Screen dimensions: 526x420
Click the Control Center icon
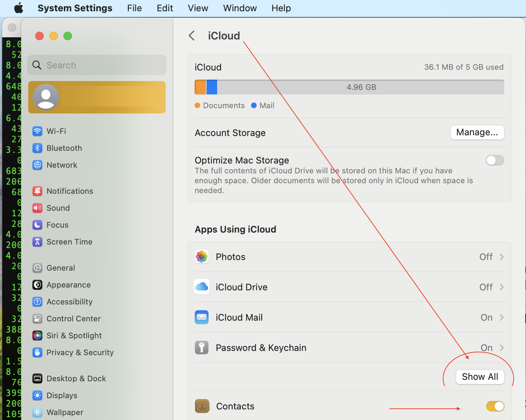37,319
